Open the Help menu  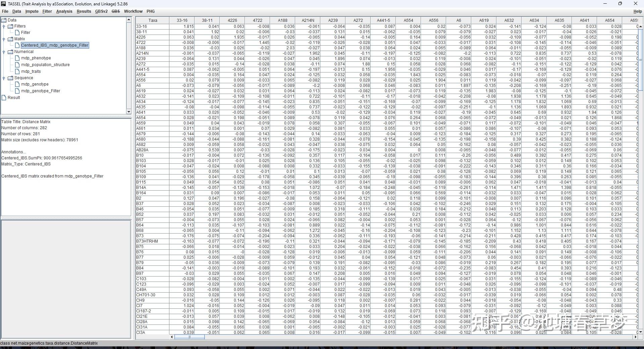coord(637,11)
